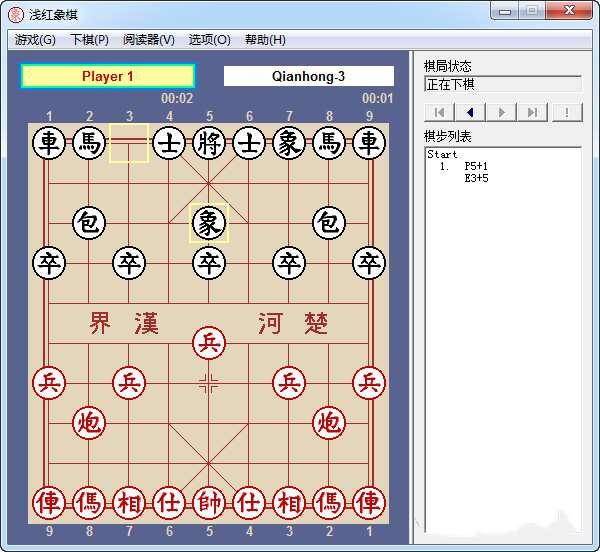Select the red 帥 king piece
Viewport: 600px width, 552px height.
pyautogui.click(x=209, y=502)
